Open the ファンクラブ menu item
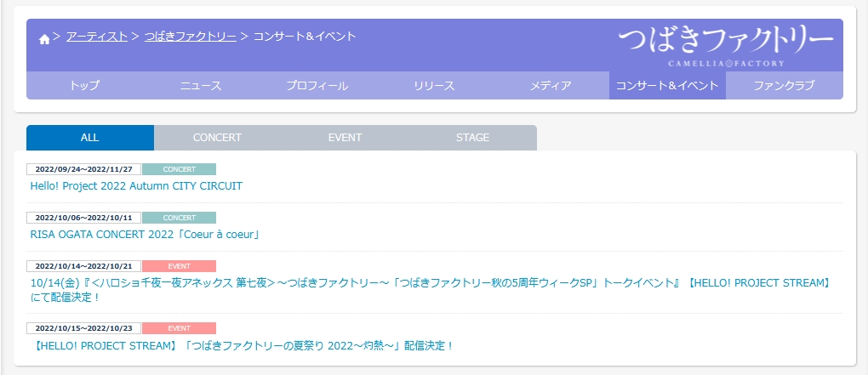The height and width of the screenshot is (375, 868). pos(785,86)
